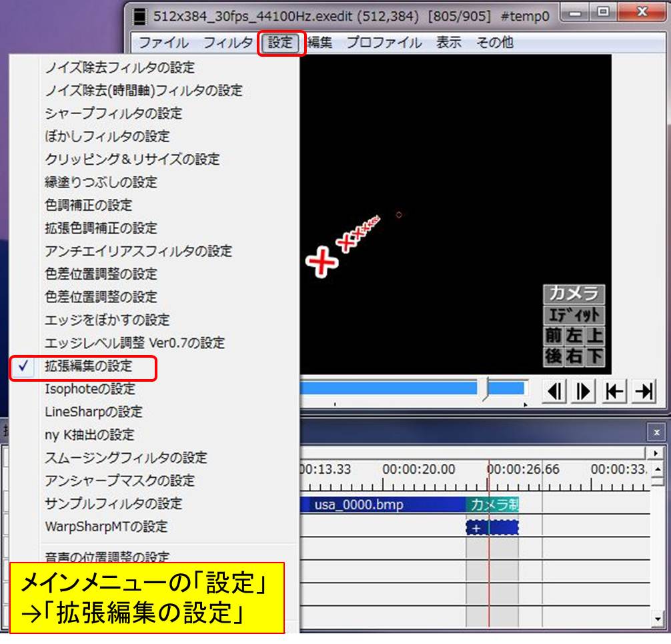Select the 下 (bottom) camera view
Image resolution: width=671 pixels, height=644 pixels.
pos(595,356)
